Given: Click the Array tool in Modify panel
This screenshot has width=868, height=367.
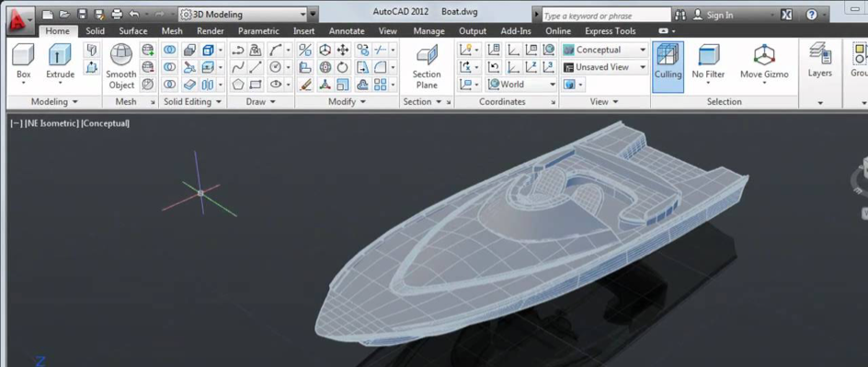Looking at the screenshot, I should click(381, 85).
